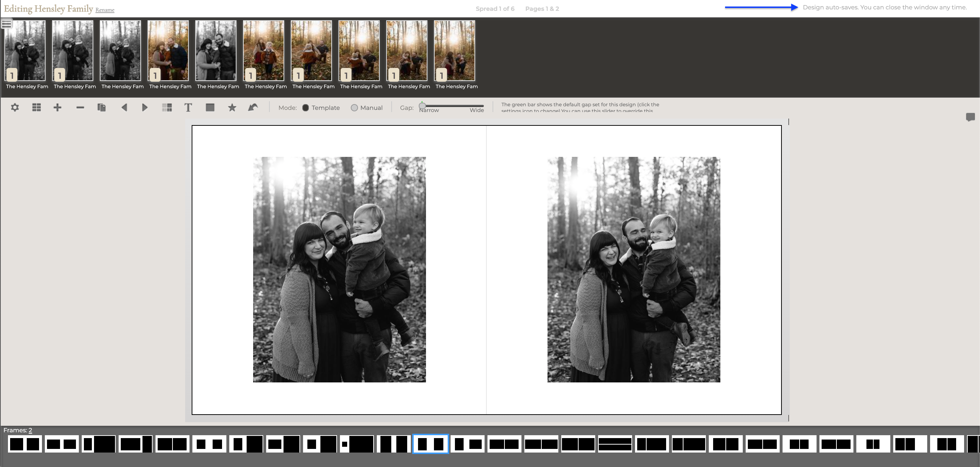Image resolution: width=980 pixels, height=467 pixels.
Task: Click the Pages 1 & 2 label
Action: (542, 9)
